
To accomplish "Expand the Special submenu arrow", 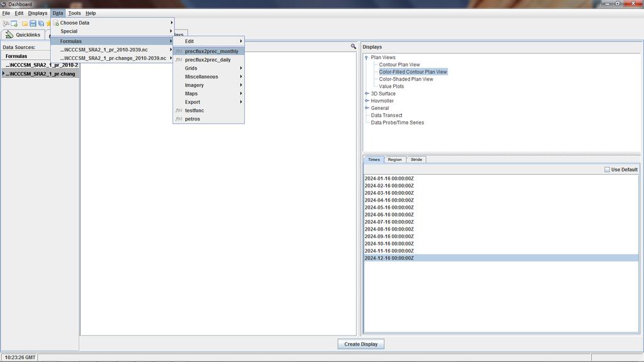I will (x=171, y=31).
